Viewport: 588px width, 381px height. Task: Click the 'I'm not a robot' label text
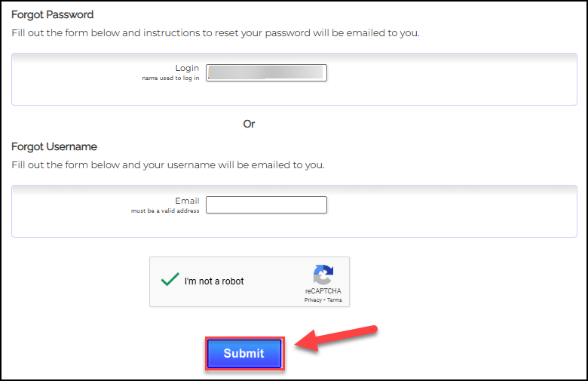[214, 281]
